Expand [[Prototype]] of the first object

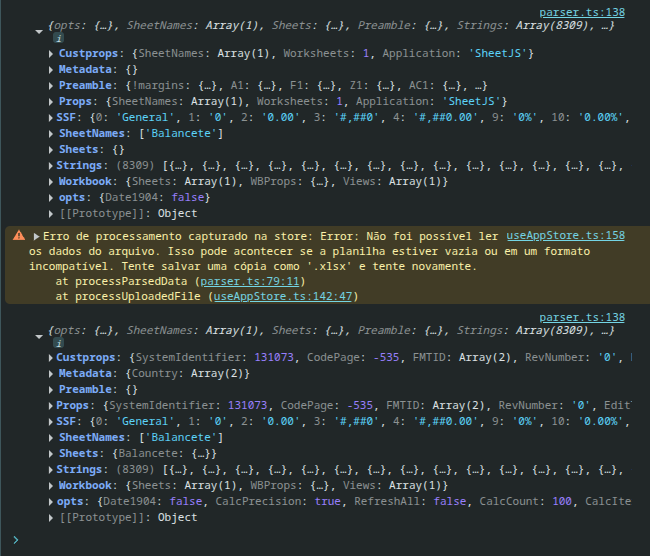click(51, 214)
